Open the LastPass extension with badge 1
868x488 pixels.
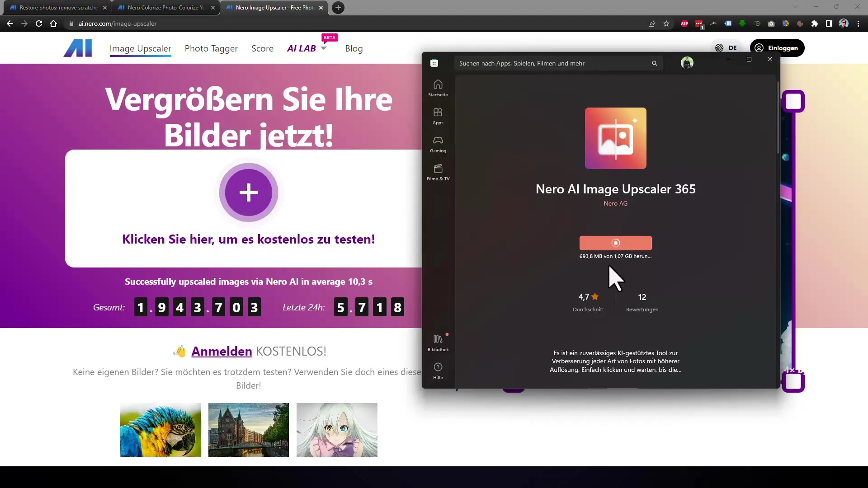pos(699,24)
